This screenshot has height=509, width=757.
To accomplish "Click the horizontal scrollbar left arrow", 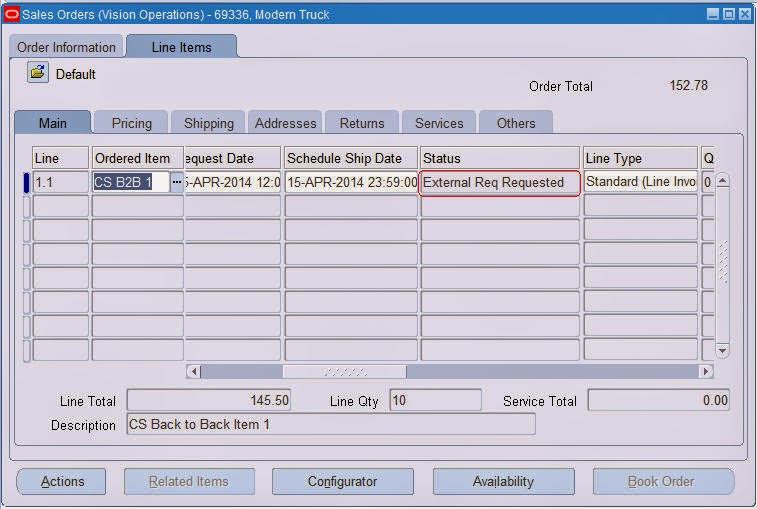I will (194, 371).
